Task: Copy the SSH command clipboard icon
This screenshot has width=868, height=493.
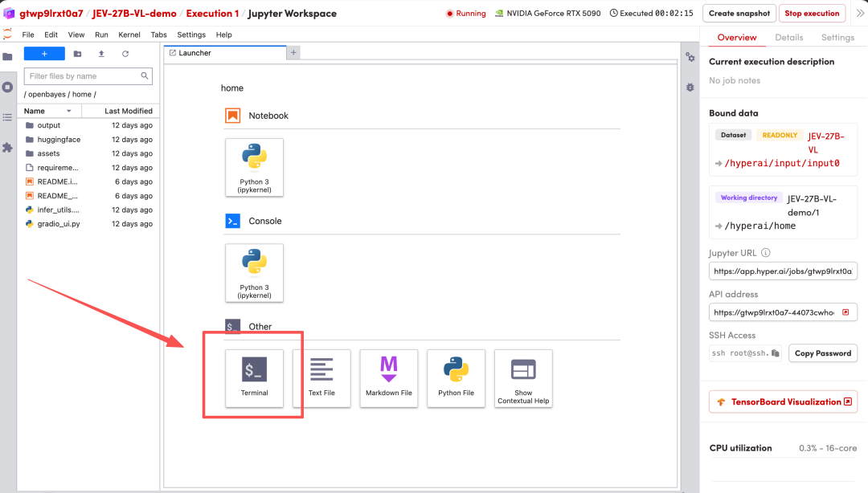Action: point(775,353)
